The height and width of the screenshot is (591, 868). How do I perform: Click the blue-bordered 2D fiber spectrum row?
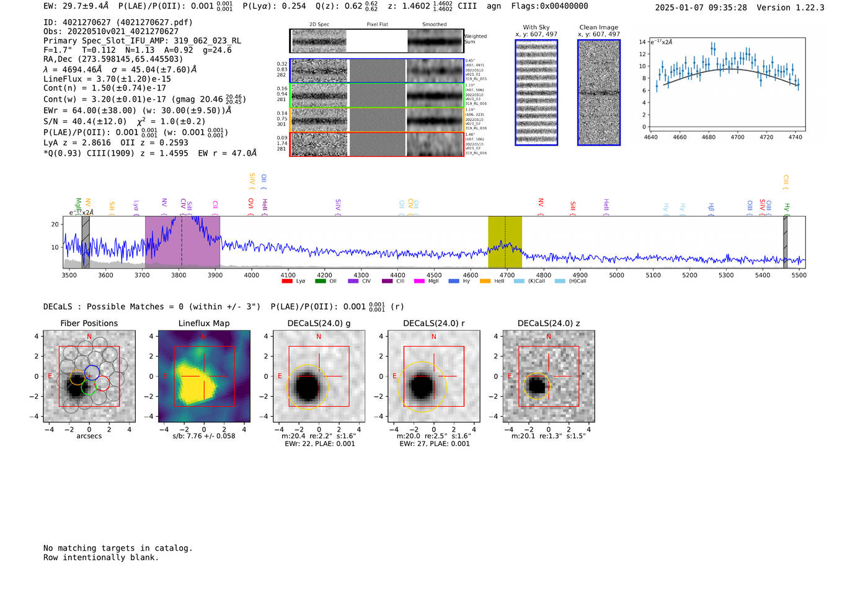pos(376,71)
